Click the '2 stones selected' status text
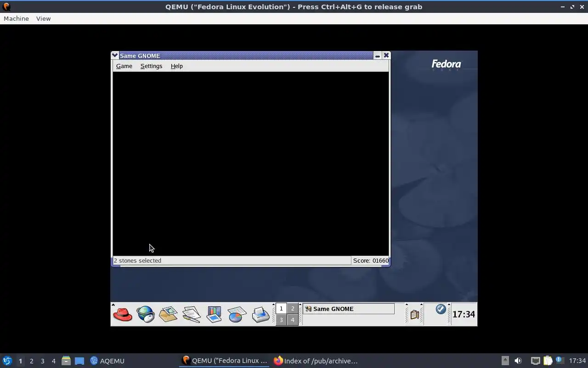Screen dimensions: 588x368 (x=138, y=260)
